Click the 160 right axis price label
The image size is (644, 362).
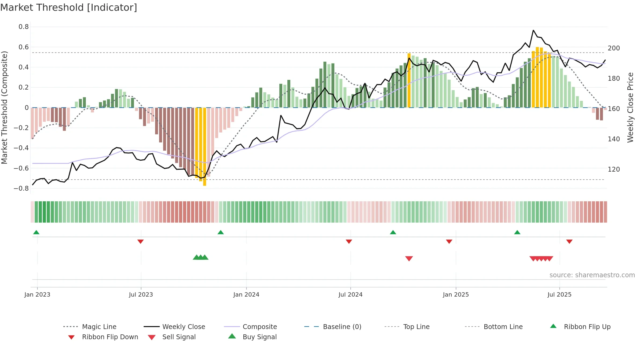pyautogui.click(x=614, y=109)
